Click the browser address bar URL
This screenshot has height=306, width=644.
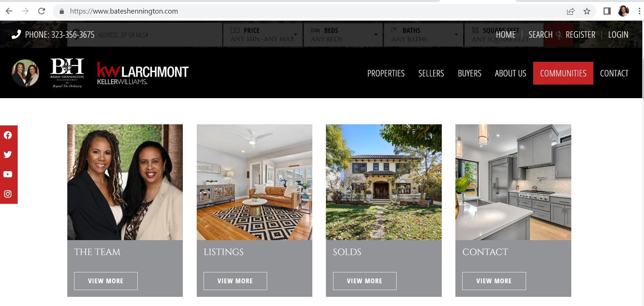[124, 11]
